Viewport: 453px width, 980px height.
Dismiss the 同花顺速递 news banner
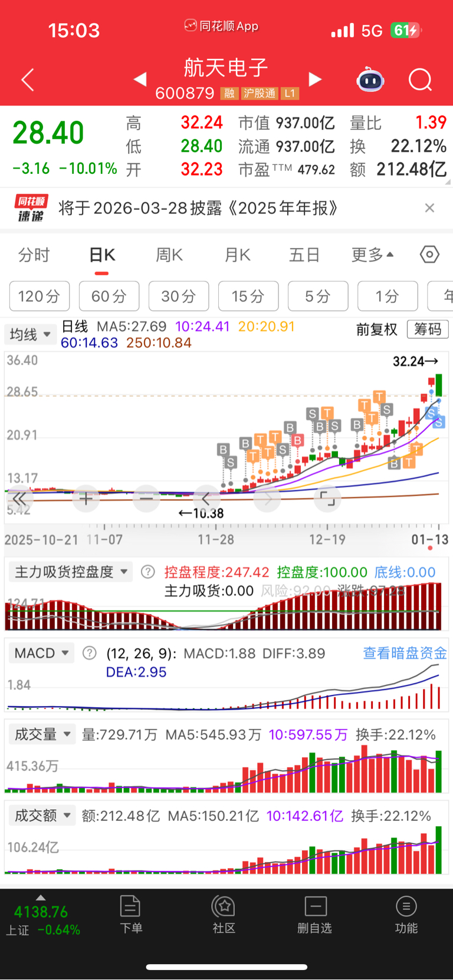(x=429, y=207)
